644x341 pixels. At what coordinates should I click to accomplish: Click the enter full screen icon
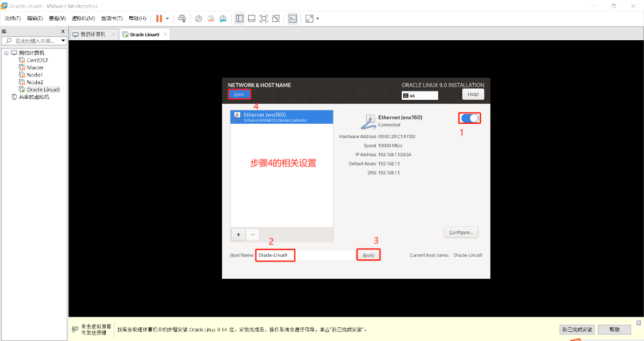point(264,18)
